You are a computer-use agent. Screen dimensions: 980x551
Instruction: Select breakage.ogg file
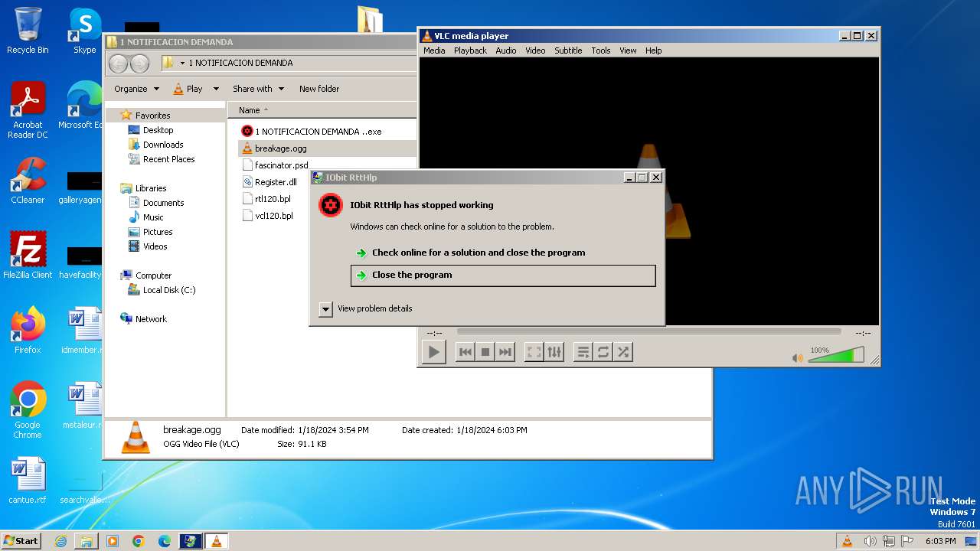[x=273, y=148]
